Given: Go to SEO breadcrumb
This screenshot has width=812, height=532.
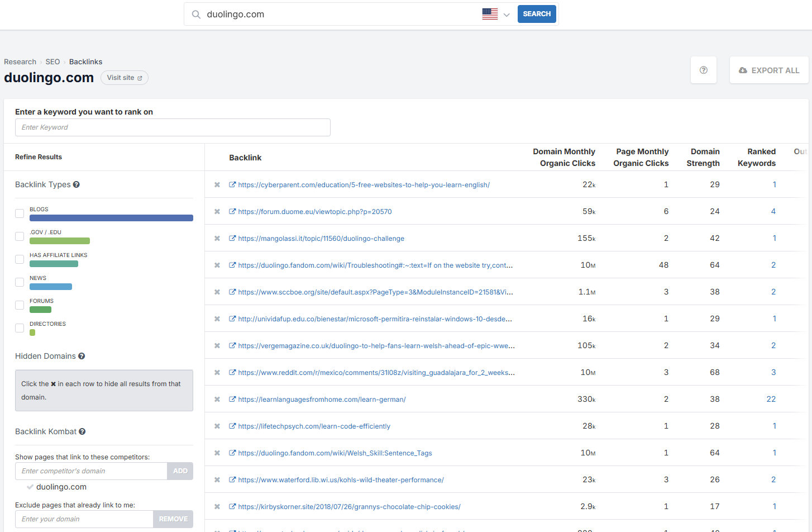Looking at the screenshot, I should (52, 62).
